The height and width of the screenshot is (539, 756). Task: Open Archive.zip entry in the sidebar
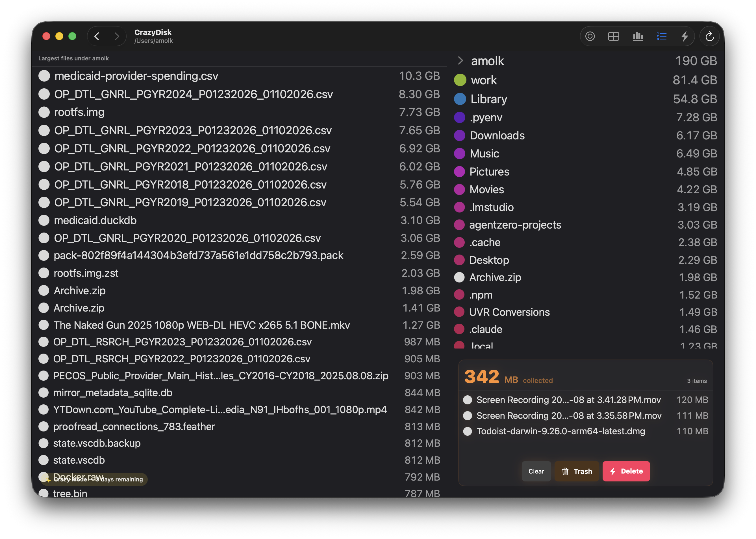point(495,277)
